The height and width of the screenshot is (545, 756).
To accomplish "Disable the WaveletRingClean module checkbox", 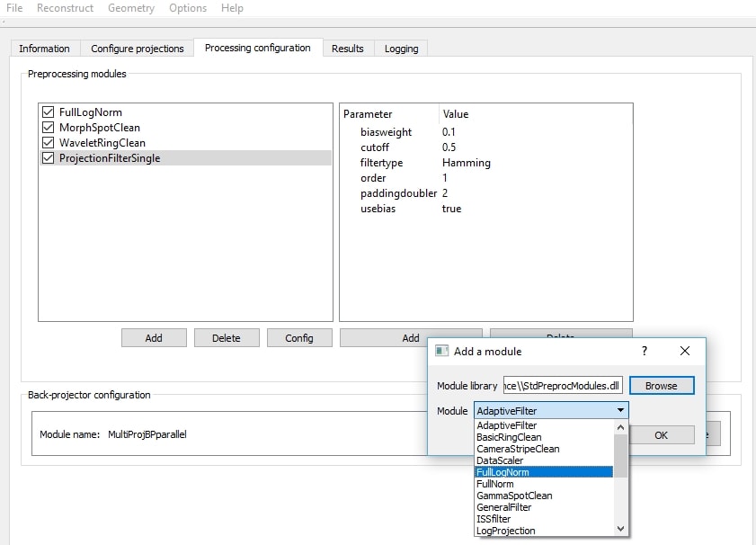I will (x=49, y=143).
